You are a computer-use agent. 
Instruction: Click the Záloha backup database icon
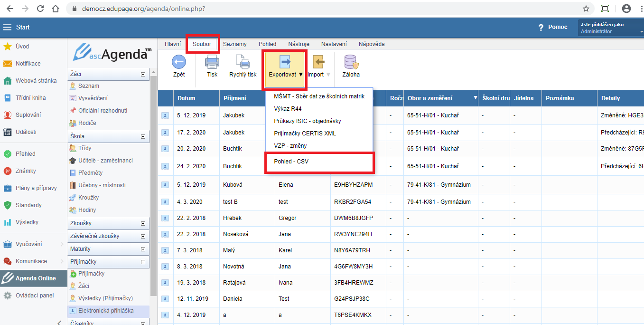(x=351, y=62)
